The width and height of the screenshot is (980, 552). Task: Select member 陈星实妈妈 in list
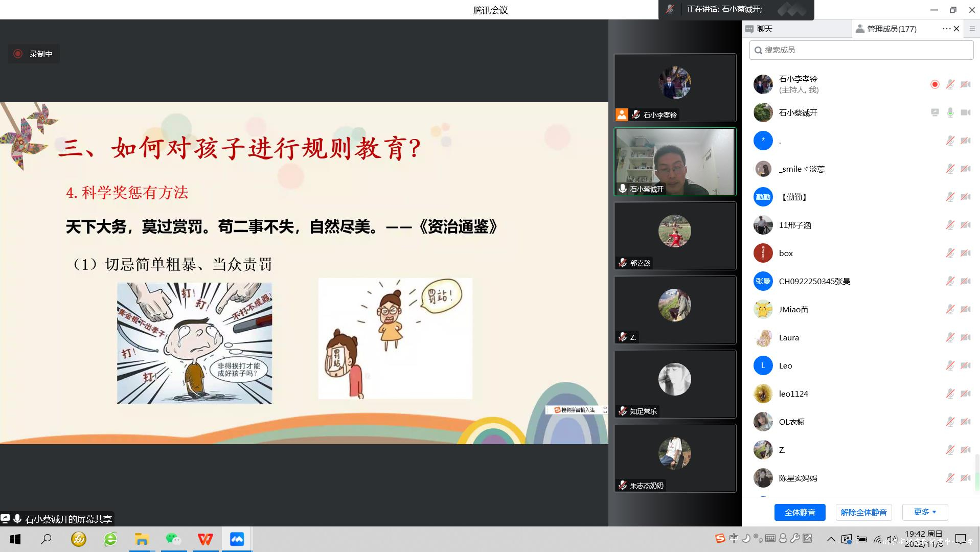point(861,478)
